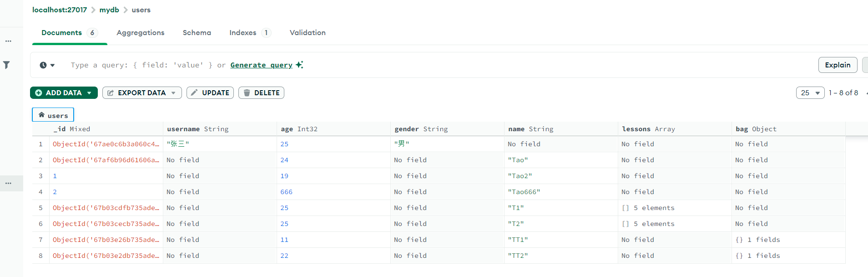Open the ADD DATA dropdown

click(64, 93)
